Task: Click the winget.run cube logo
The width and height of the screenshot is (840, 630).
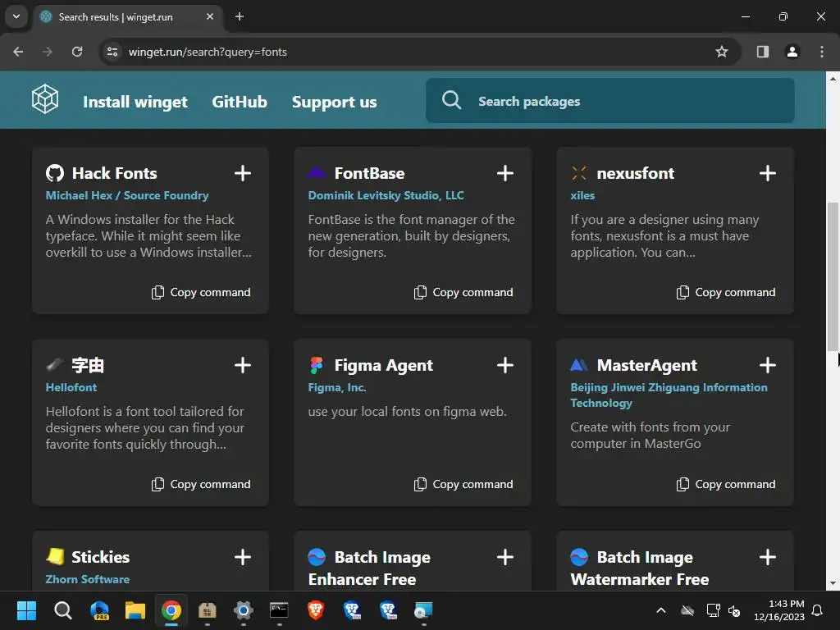Action: (x=45, y=99)
